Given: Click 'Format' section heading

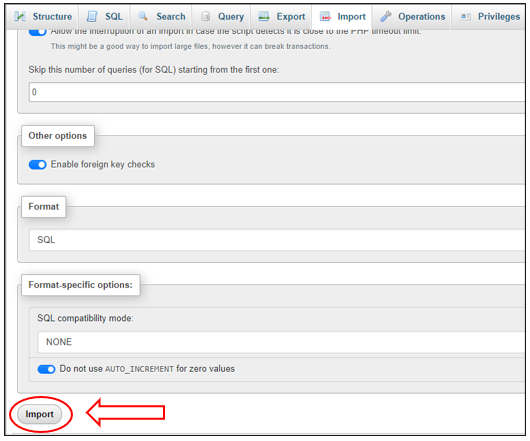Looking at the screenshot, I should 44,206.
